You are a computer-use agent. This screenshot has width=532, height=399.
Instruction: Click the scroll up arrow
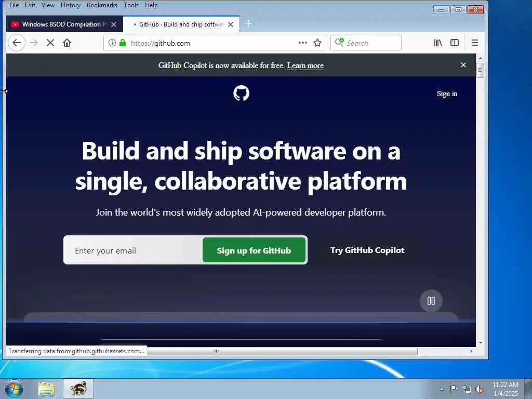point(481,58)
